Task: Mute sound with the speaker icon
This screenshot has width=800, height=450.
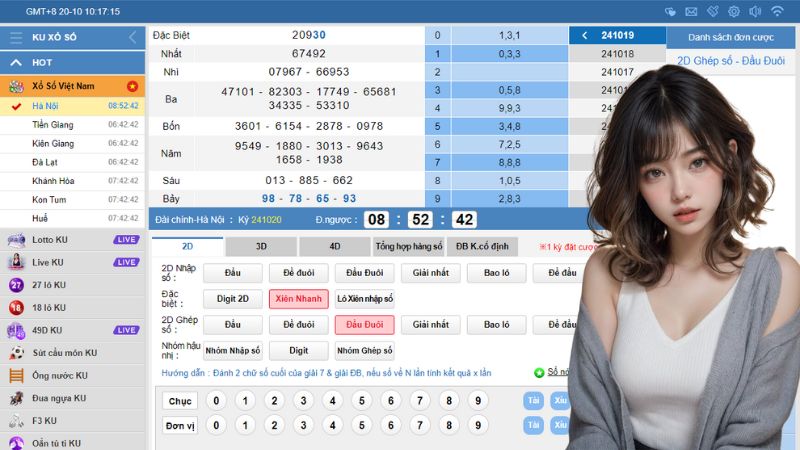Action: pyautogui.click(x=755, y=11)
